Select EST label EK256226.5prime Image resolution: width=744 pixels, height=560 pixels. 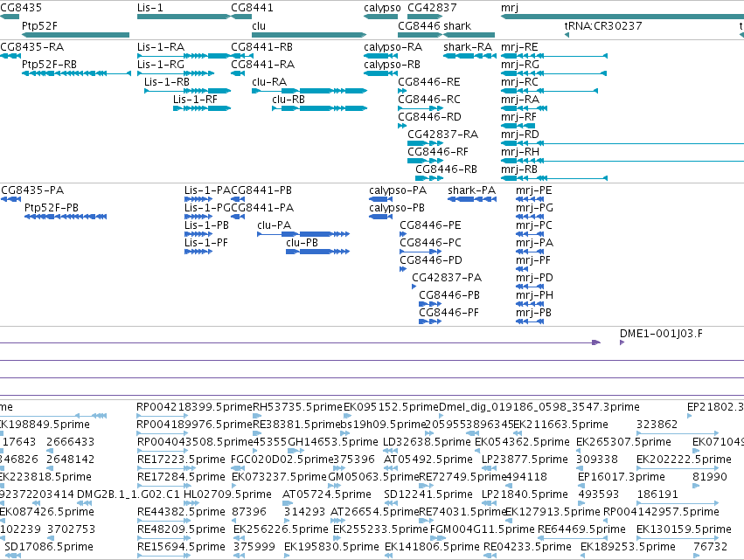point(281,530)
